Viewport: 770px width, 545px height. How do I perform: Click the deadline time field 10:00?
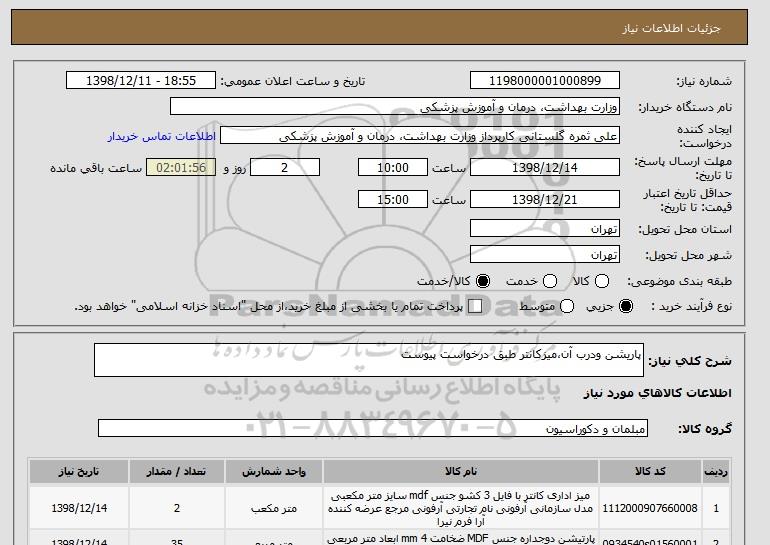[393, 167]
